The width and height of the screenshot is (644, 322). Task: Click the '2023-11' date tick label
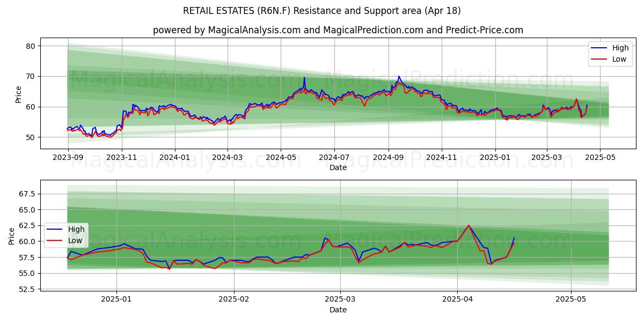(x=122, y=158)
